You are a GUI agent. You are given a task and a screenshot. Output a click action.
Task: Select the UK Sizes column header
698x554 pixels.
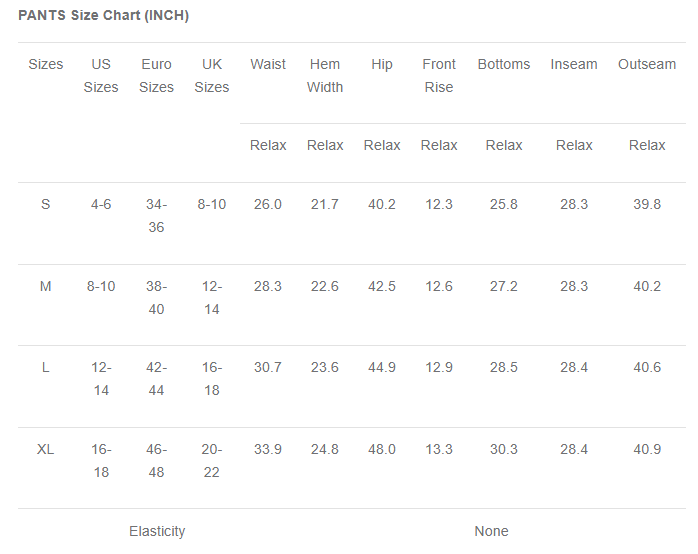(212, 76)
